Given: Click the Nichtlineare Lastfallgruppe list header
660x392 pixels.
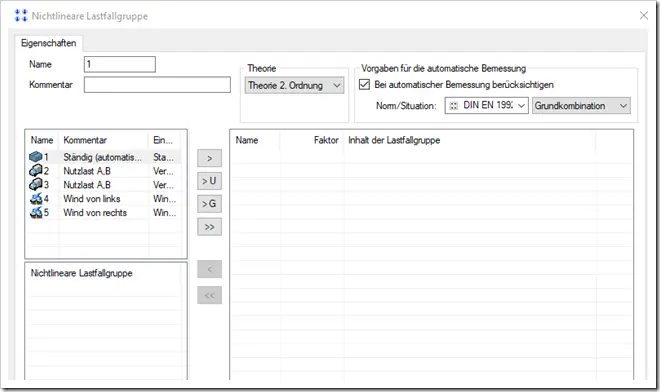Looking at the screenshot, I should [82, 273].
